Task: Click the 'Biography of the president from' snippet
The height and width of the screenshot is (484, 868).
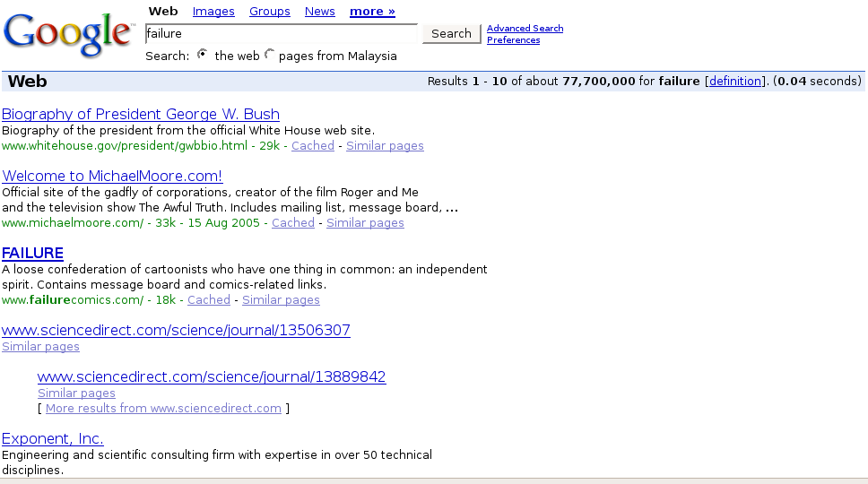Action: [x=188, y=130]
